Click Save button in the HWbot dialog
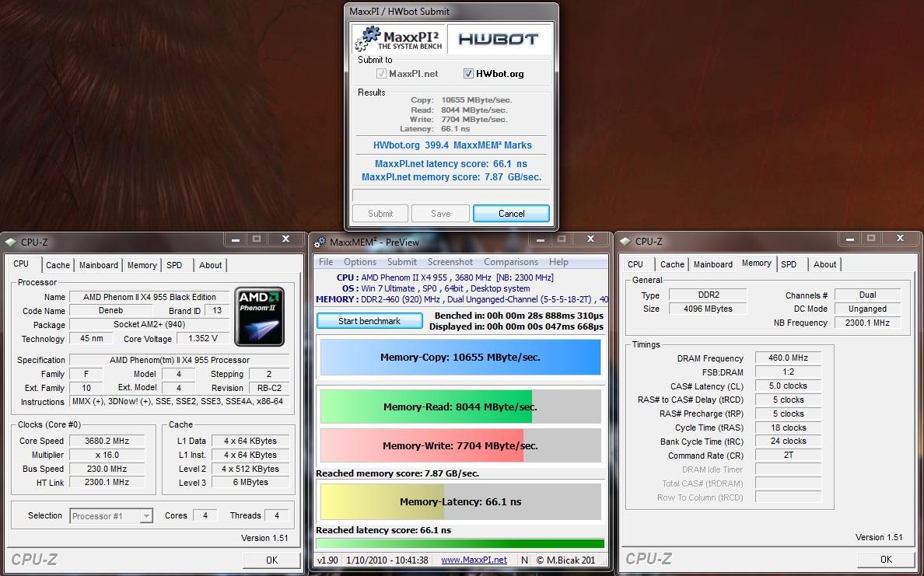Screen dimensions: 924x576 coord(440,214)
